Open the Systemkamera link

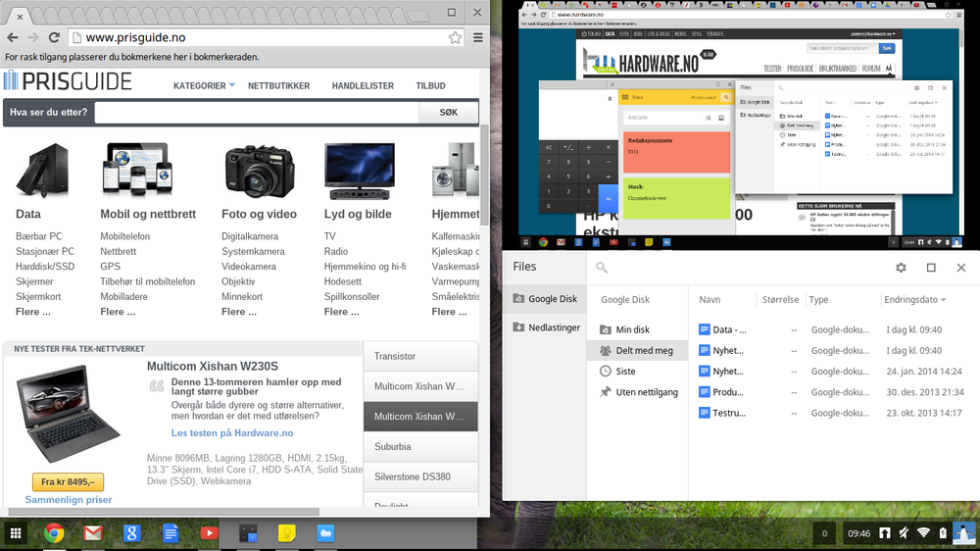click(253, 251)
